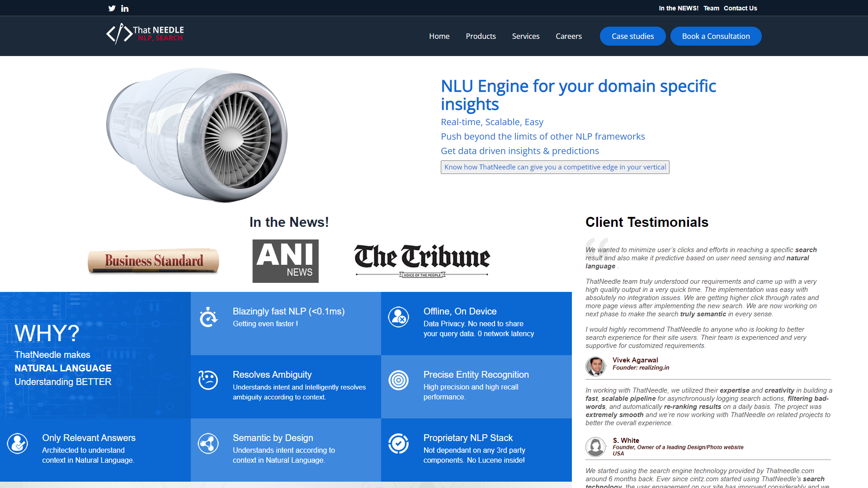Screen dimensions: 868x488
Task: Click the stopwatch icon beside Blazingly fast NLP
Action: [x=208, y=317]
